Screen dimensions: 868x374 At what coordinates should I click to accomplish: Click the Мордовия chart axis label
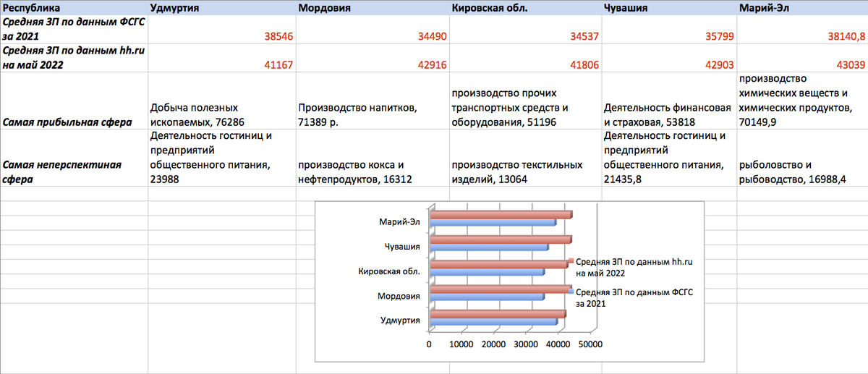[400, 297]
